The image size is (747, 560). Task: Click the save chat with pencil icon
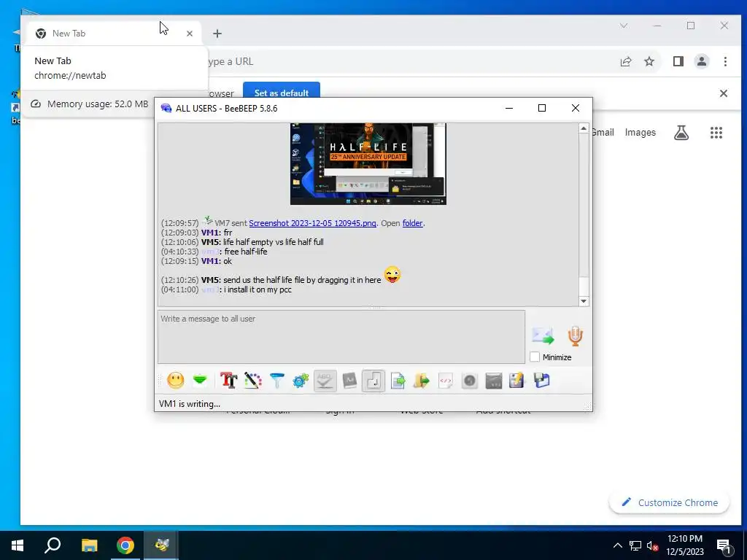pyautogui.click(x=517, y=381)
